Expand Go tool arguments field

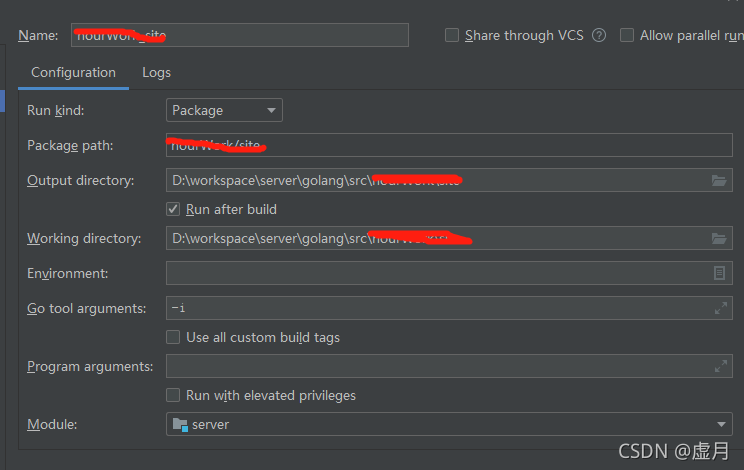(721, 308)
